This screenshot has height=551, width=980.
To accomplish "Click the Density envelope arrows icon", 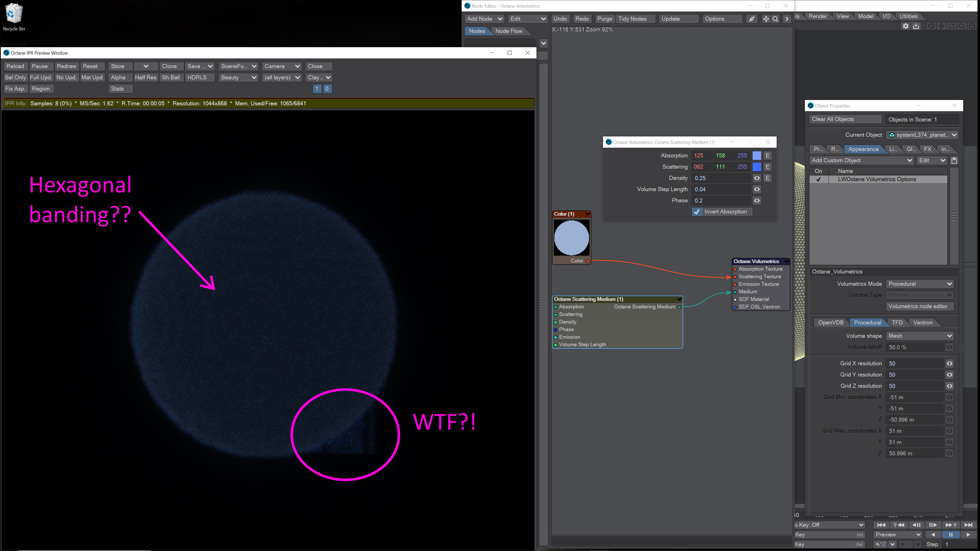I will 757,178.
